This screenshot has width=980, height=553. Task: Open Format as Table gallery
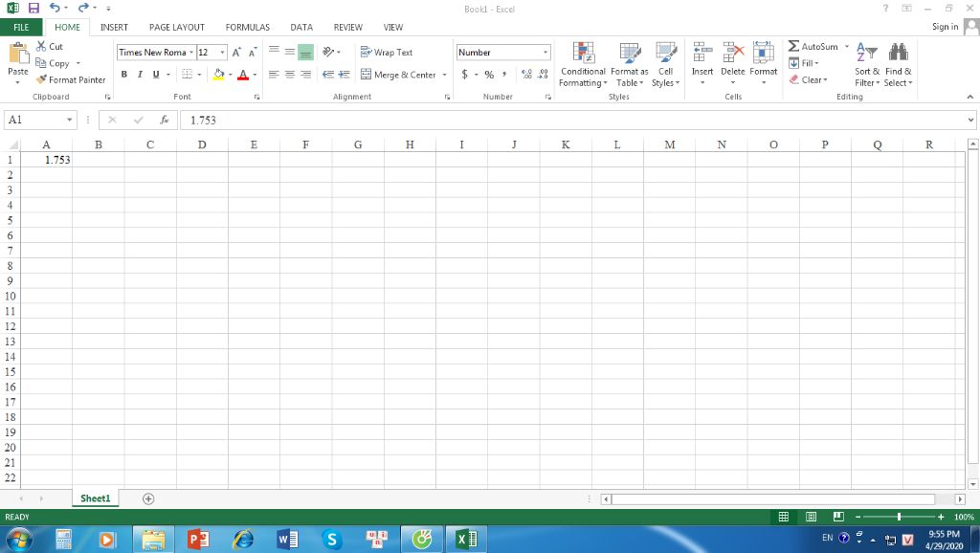click(x=630, y=65)
